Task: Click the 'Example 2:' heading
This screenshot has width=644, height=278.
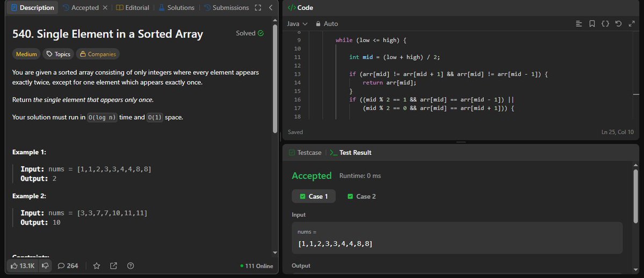Action: [29, 196]
